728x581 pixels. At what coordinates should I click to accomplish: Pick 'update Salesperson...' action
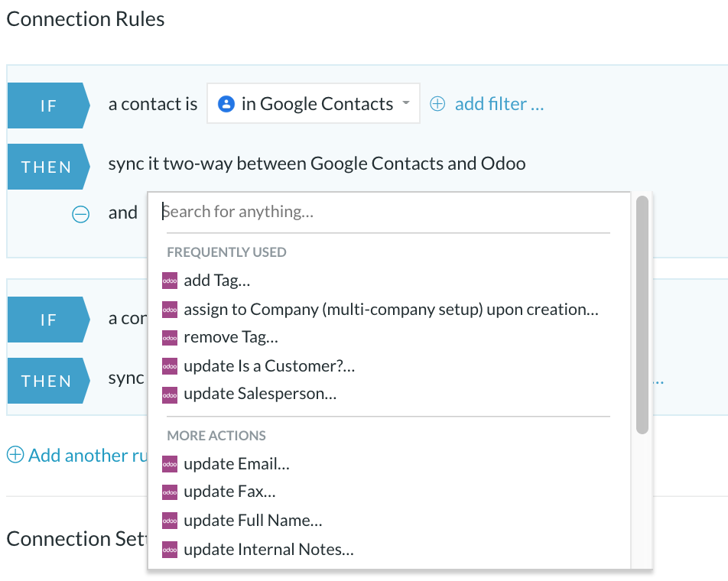[260, 394]
